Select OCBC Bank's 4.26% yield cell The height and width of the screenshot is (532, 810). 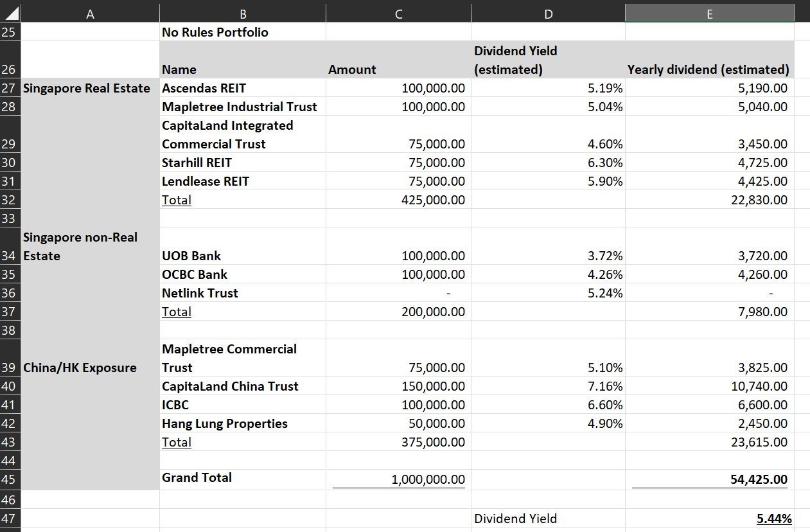(x=549, y=275)
